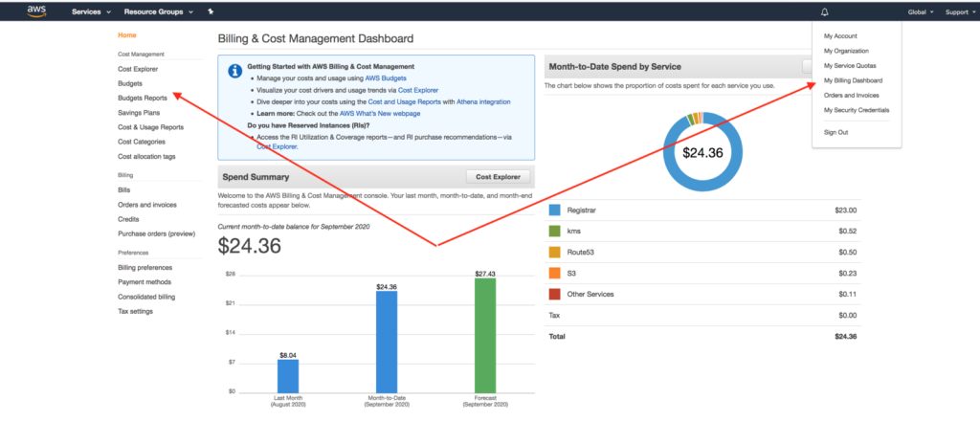The image size is (980, 421).
Task: Open Payment methods
Action: [145, 282]
